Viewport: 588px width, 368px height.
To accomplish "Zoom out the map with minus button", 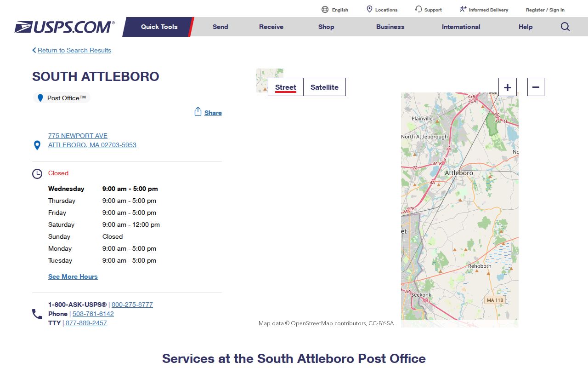I will [x=536, y=87].
